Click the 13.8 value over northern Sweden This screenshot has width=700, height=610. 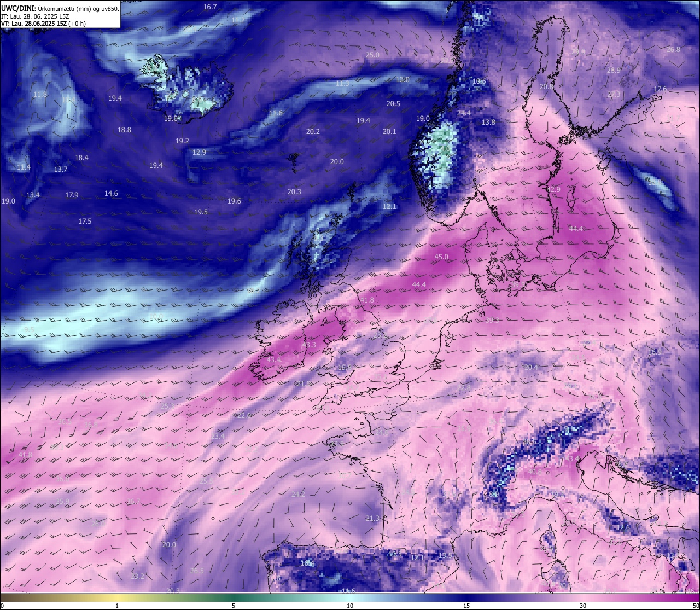[488, 122]
